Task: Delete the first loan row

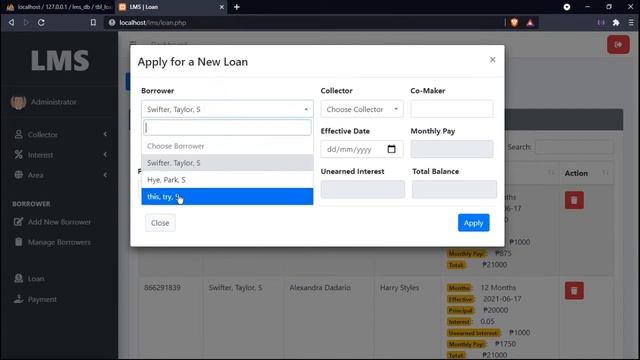Action: pyautogui.click(x=574, y=200)
